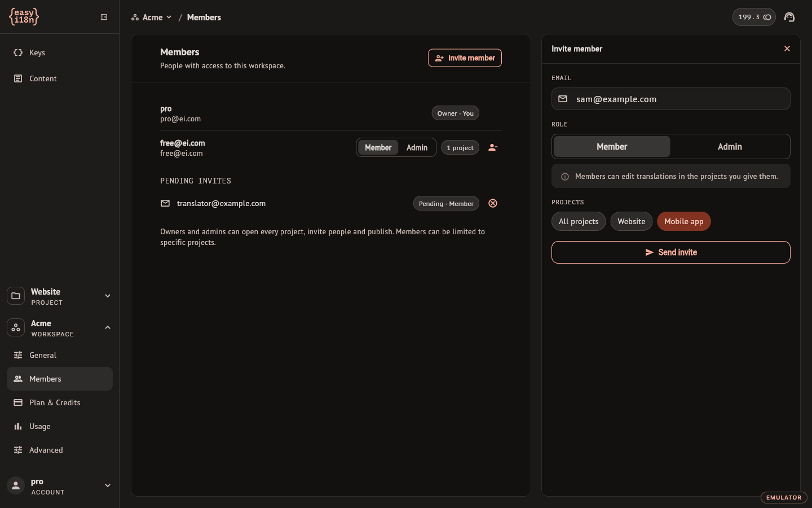Set free@ei.com role to Admin
The image size is (812, 508).
[x=417, y=147]
